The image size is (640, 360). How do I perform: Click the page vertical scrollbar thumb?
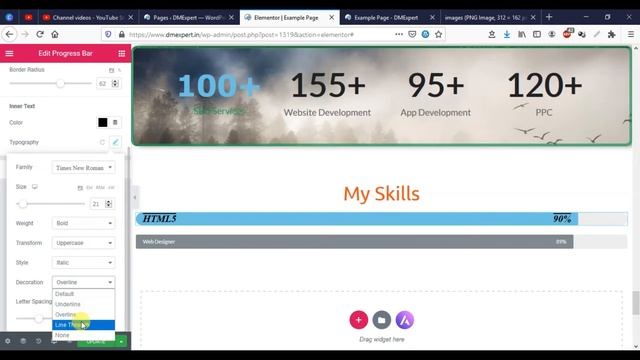[636, 303]
